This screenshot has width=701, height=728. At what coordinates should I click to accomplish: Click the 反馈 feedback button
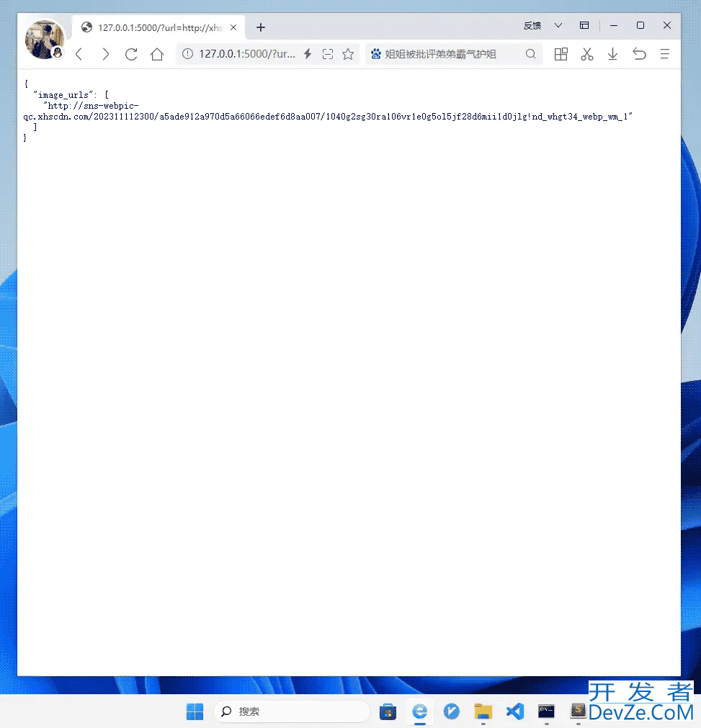pos(532,25)
